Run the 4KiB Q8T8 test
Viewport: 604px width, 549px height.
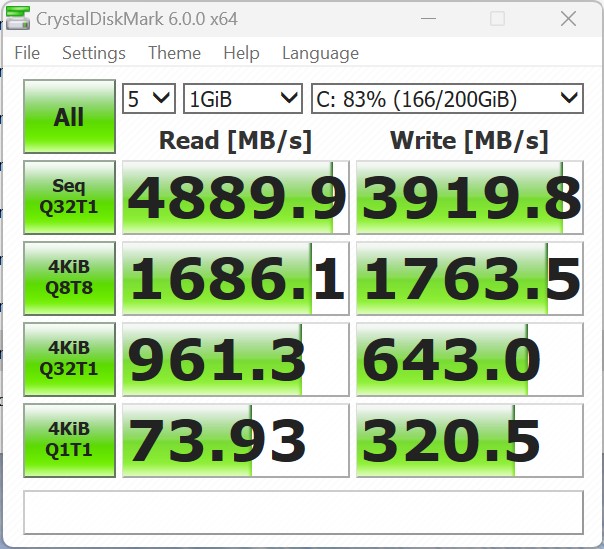[69, 277]
